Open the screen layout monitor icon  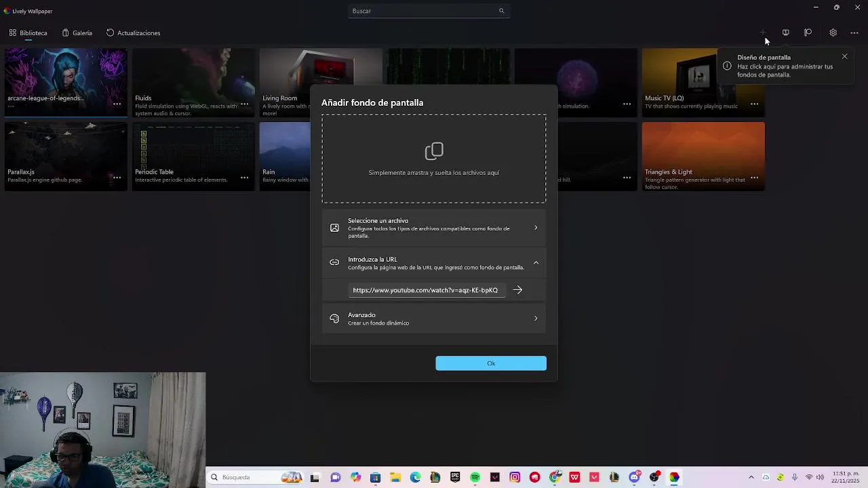785,33
